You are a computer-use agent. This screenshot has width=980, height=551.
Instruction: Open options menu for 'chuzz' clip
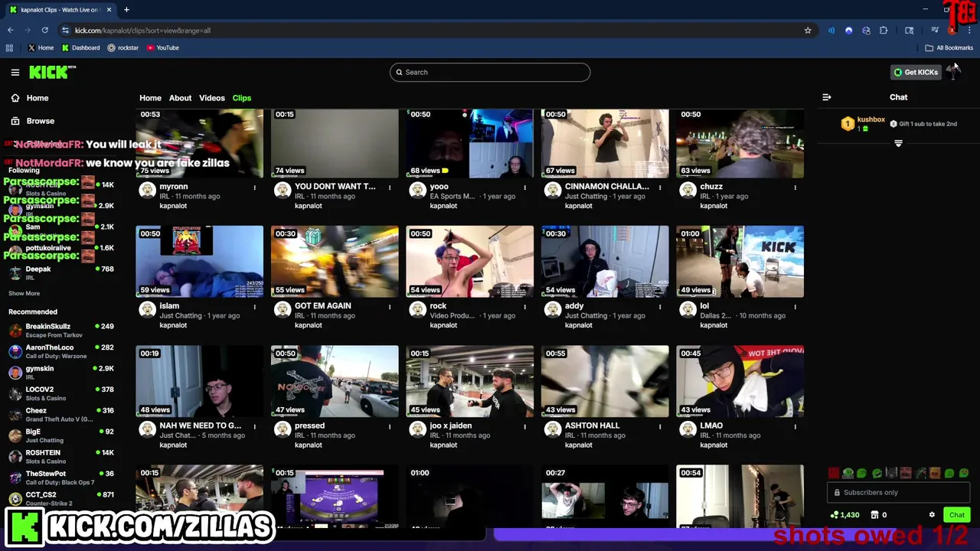click(795, 187)
